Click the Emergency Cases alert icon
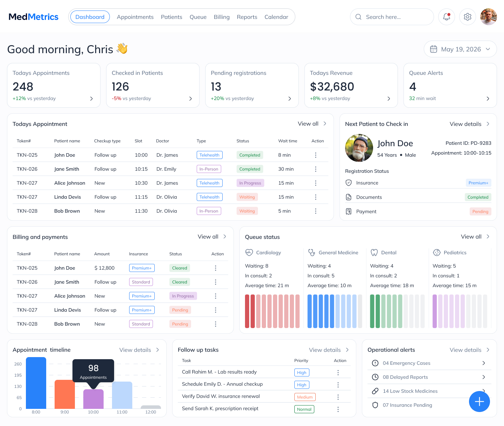 click(x=375, y=363)
